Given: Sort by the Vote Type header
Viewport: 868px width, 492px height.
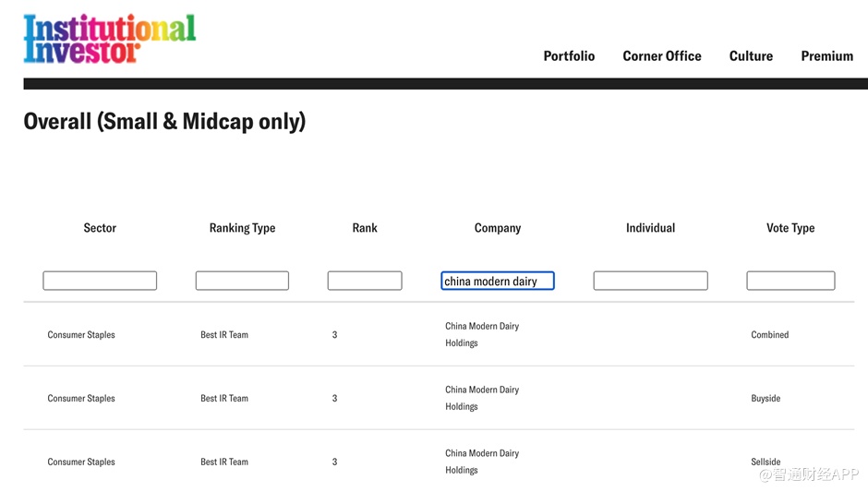Looking at the screenshot, I should point(790,228).
